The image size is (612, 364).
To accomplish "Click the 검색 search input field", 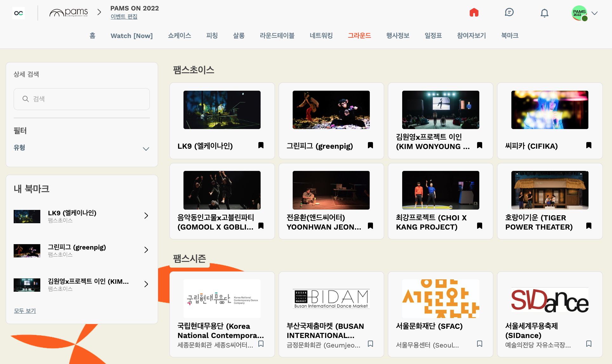I will 82,99.
